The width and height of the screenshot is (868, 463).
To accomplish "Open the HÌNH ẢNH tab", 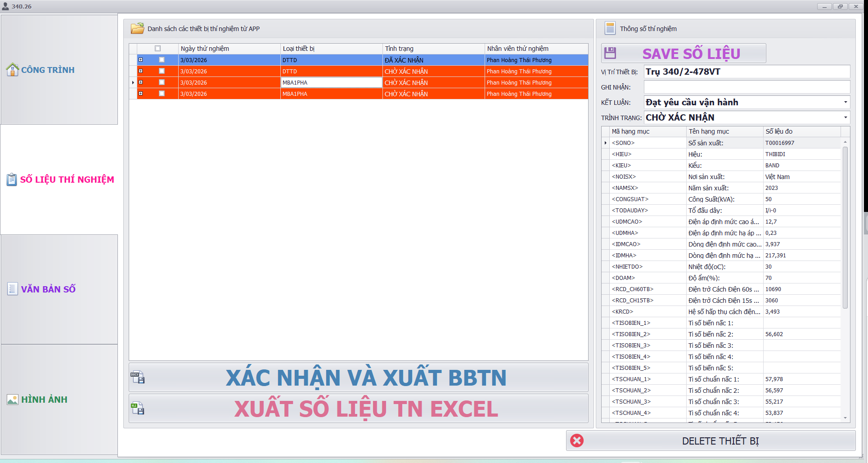I will pos(44,400).
